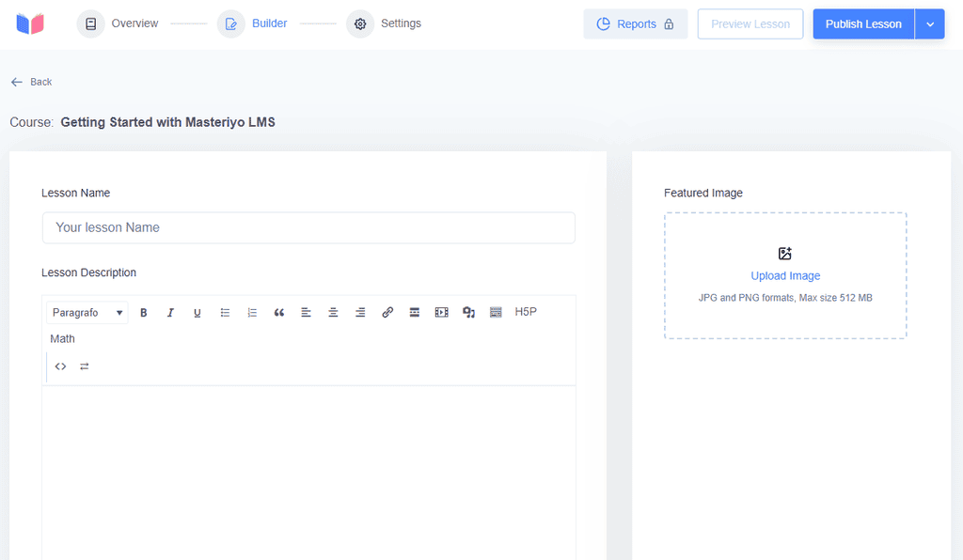
Task: Click the Lesson Description label
Action: [88, 272]
